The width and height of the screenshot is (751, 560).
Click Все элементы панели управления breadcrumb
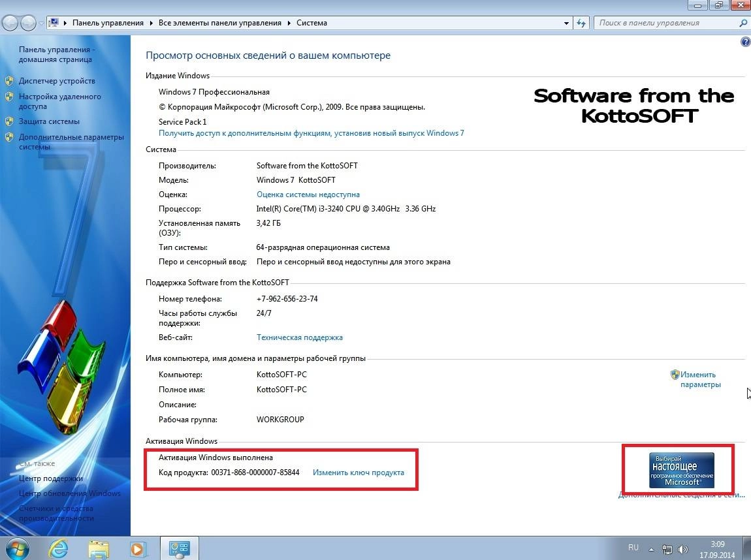[220, 23]
